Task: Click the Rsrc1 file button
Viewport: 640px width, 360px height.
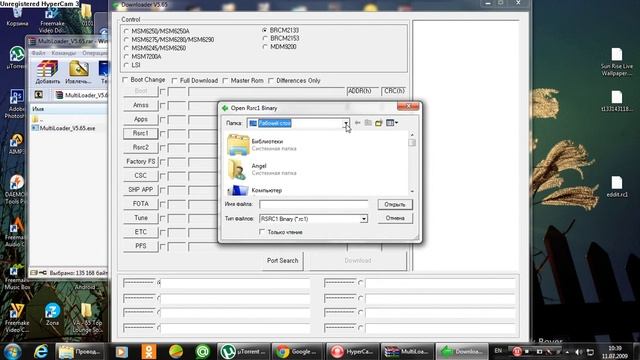Action: click(140, 133)
